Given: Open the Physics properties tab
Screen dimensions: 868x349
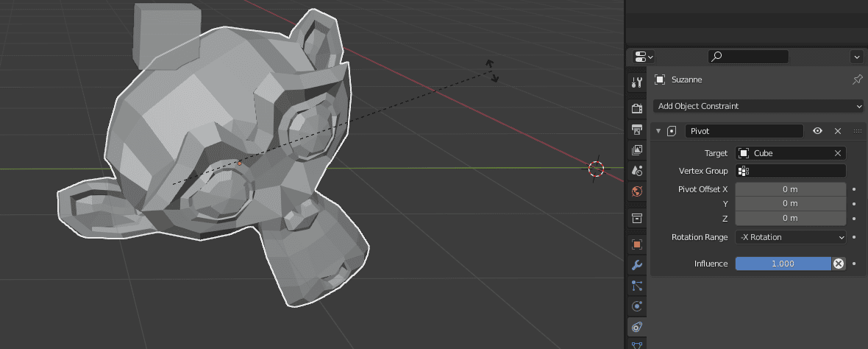Looking at the screenshot, I should [x=636, y=306].
